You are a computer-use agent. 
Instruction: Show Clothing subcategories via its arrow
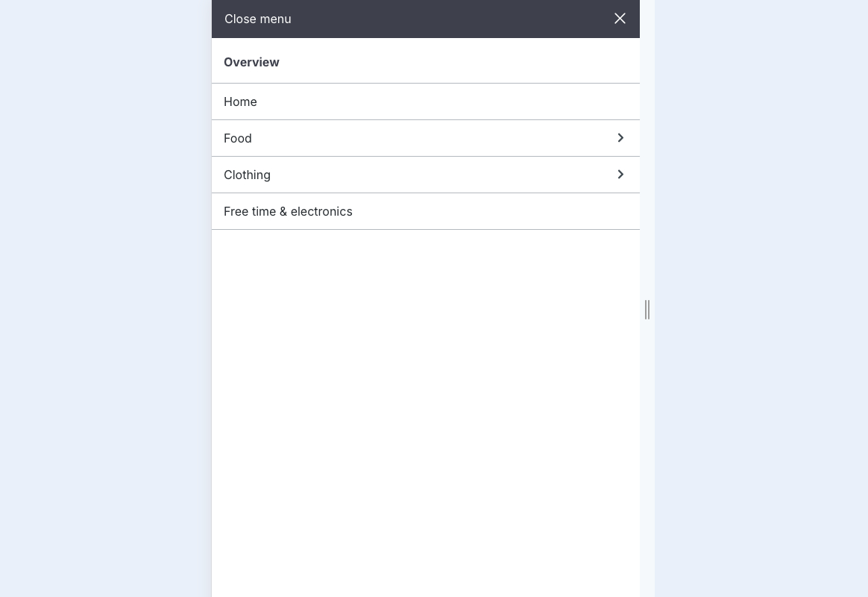pos(620,175)
